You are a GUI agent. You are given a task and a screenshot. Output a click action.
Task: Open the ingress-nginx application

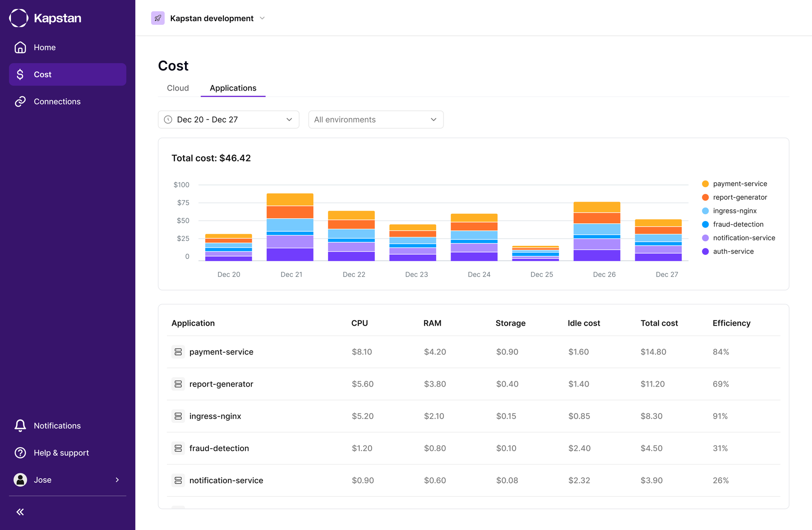(215, 416)
